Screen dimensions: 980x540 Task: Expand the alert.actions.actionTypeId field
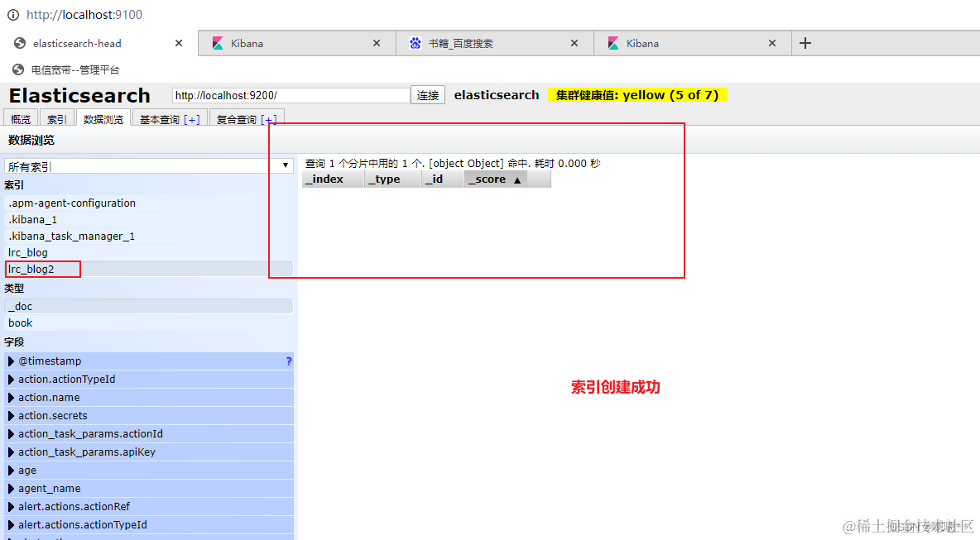[11, 524]
